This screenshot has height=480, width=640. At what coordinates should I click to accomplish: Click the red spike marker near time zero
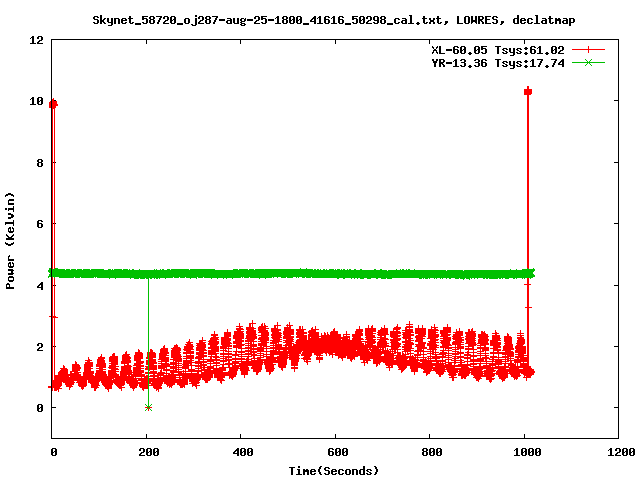[53, 104]
